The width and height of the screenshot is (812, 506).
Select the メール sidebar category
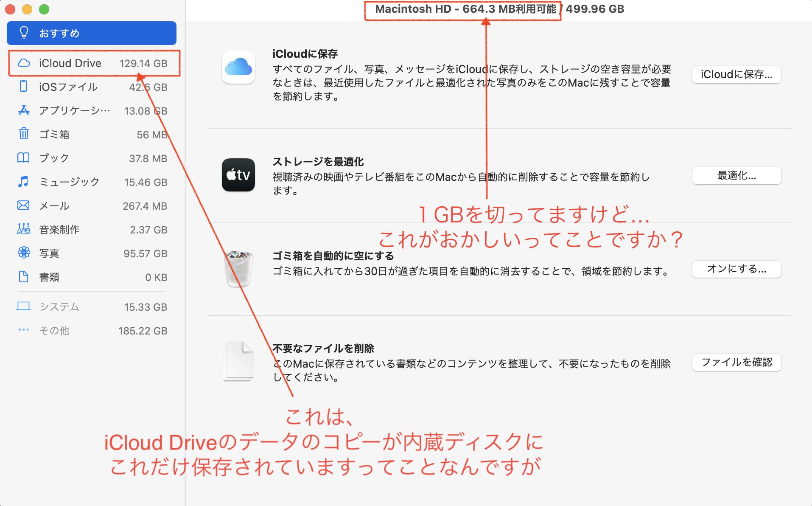[92, 206]
